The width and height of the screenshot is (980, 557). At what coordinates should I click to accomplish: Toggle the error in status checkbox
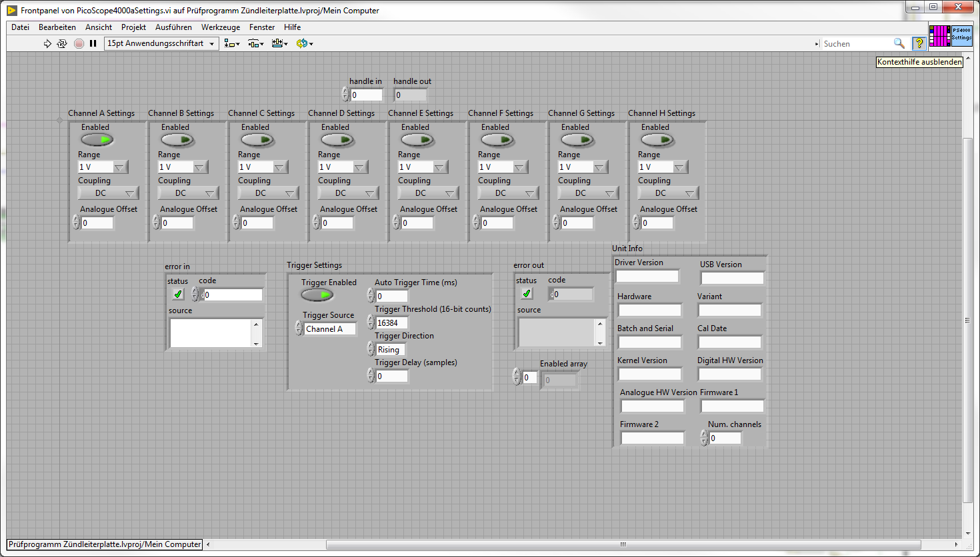[178, 294]
